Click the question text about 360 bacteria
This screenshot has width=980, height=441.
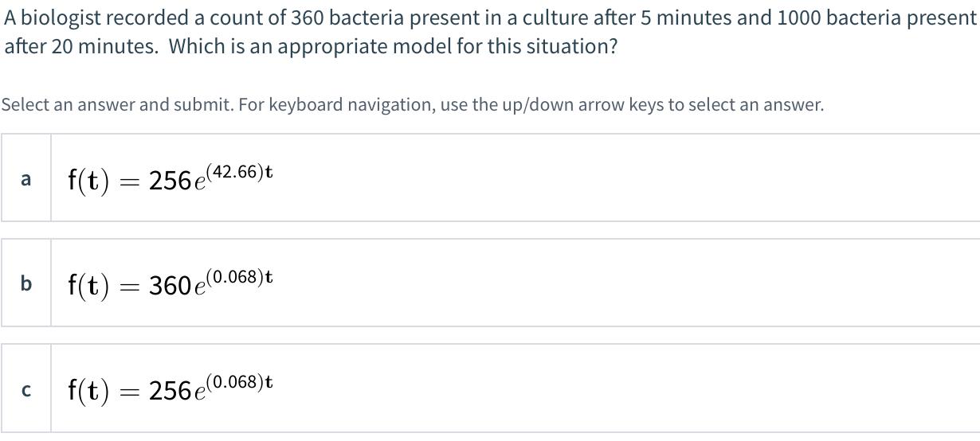tap(490, 18)
